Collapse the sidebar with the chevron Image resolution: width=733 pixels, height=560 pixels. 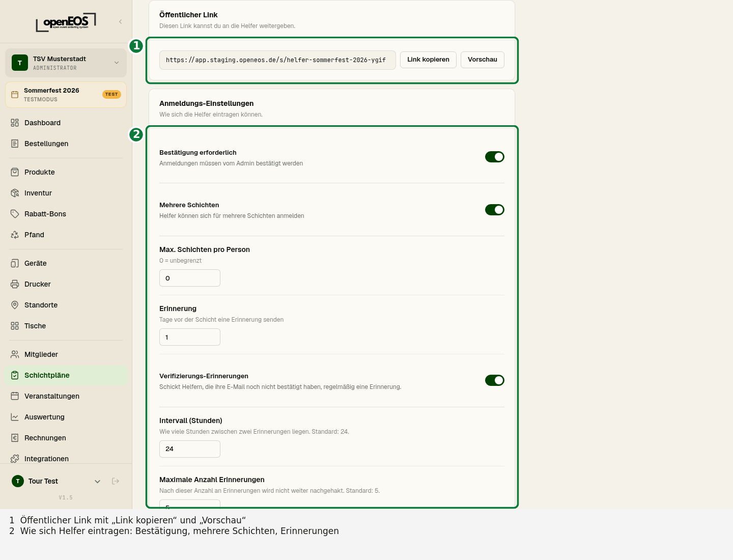[x=121, y=21]
